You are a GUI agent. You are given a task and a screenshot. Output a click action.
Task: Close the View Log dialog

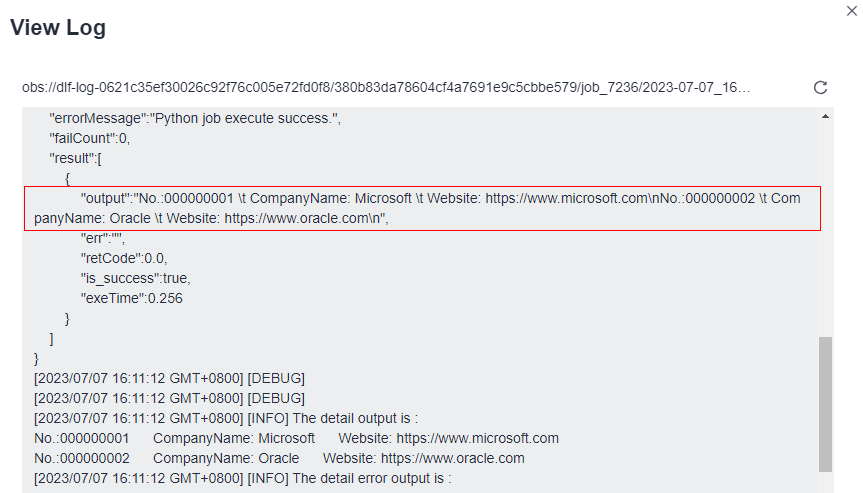851,9
